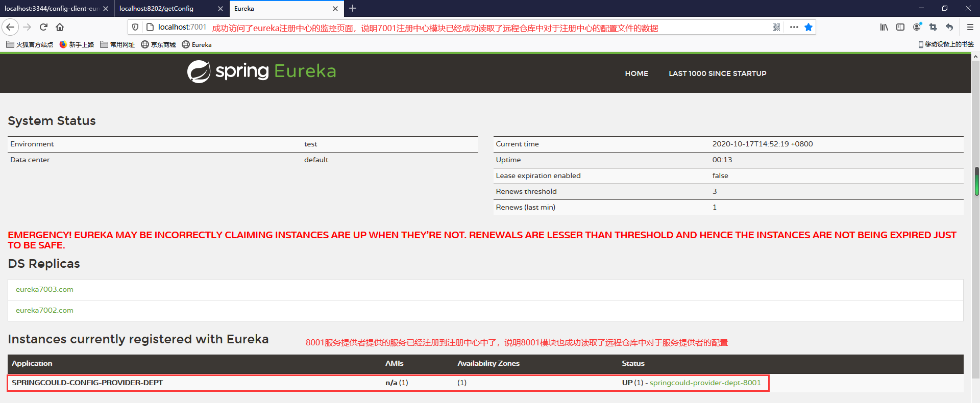Open the 新手上路 bookmark

pyautogui.click(x=77, y=44)
